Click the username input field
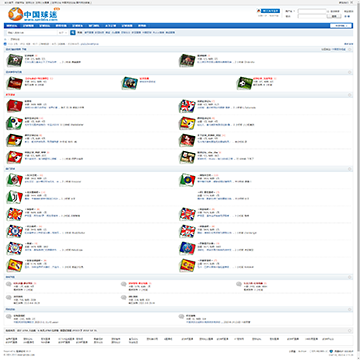360x360 pixels. tap(312, 11)
